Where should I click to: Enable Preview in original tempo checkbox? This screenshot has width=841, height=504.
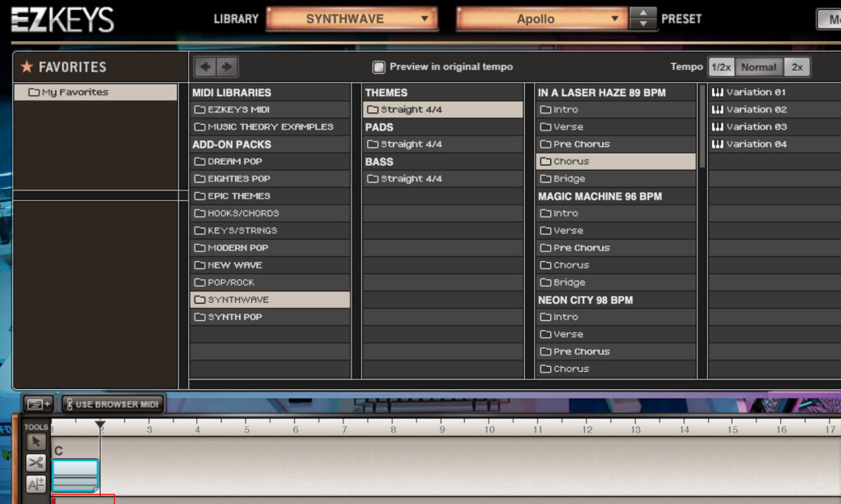[x=379, y=66]
